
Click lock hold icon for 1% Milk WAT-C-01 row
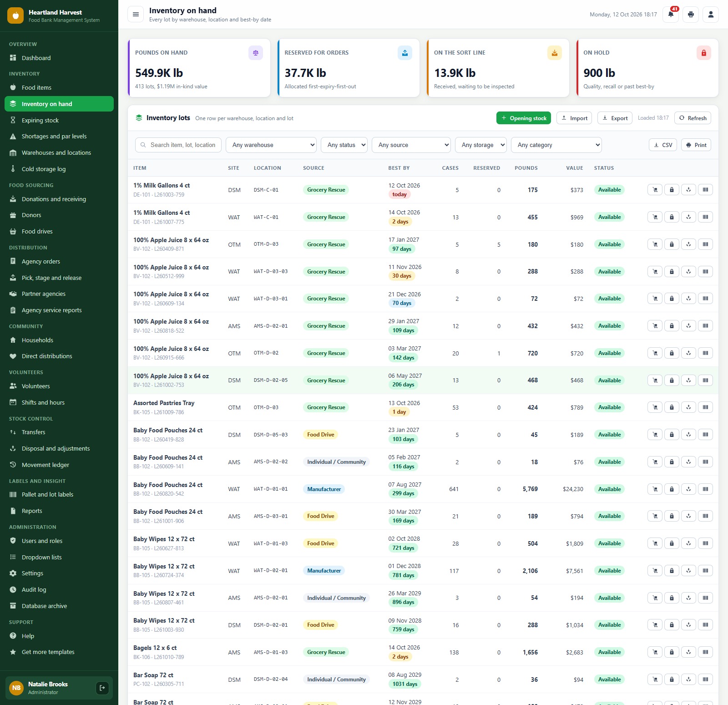[672, 217]
